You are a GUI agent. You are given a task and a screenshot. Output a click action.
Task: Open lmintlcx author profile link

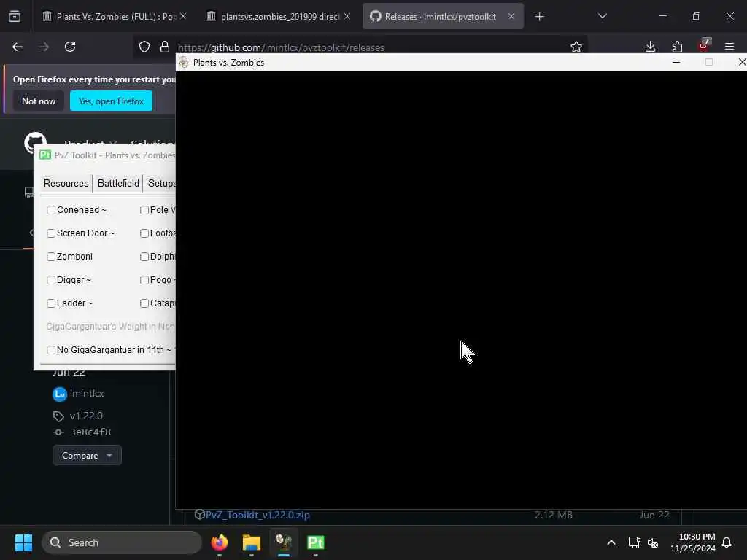coord(86,393)
